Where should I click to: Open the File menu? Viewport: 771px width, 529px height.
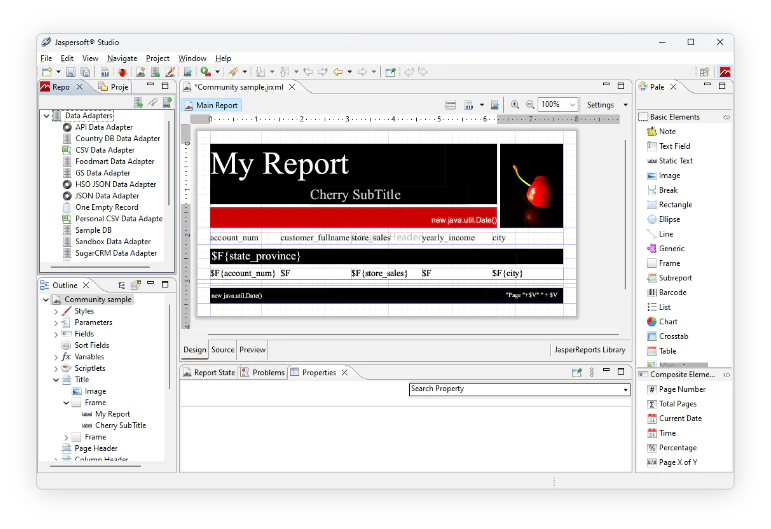46,58
